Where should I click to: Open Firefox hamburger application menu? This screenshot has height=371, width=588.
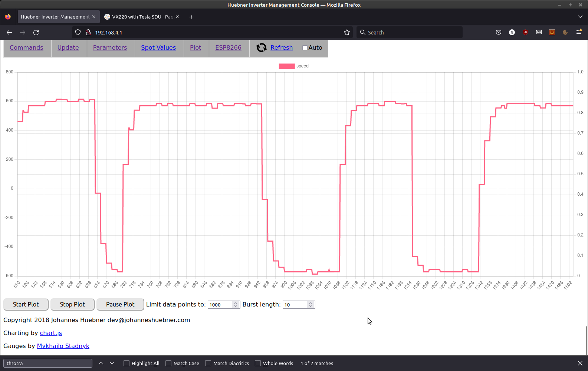click(x=579, y=33)
